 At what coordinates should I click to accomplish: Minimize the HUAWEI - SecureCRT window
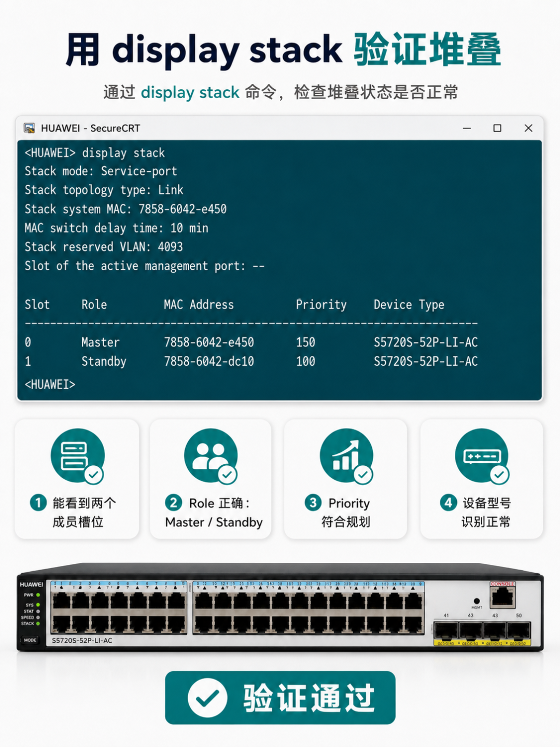[x=467, y=128]
